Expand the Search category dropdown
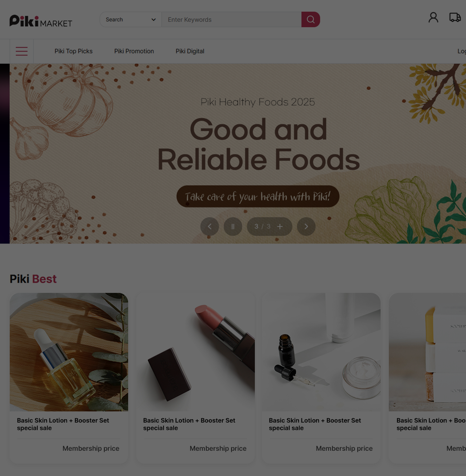 click(131, 19)
